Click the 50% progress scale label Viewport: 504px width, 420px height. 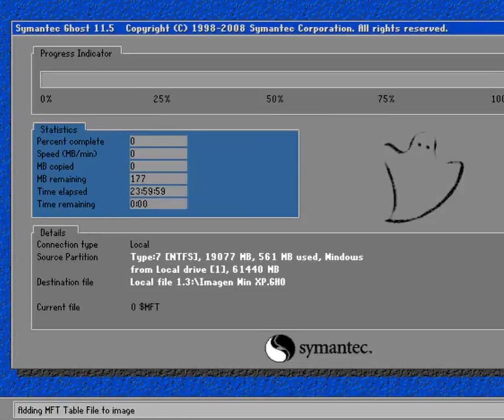275,99
